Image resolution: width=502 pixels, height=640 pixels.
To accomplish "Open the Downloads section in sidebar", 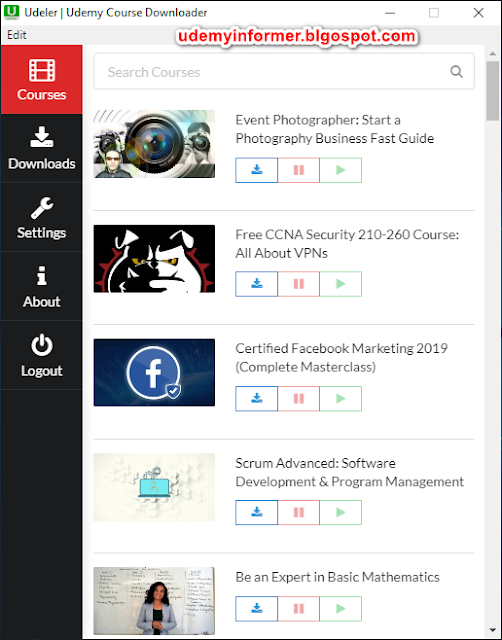I will pyautogui.click(x=41, y=148).
